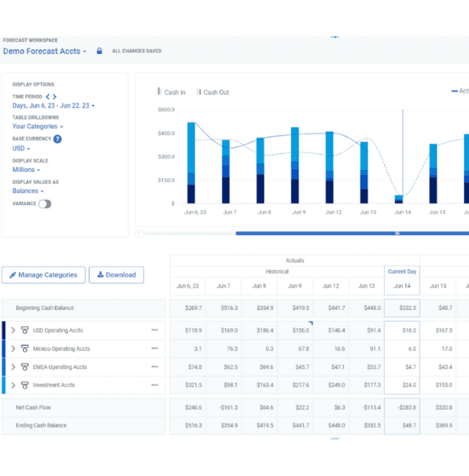Screen dimensions: 469x476
Task: Go to previous time period arrow
Action: [48, 97]
